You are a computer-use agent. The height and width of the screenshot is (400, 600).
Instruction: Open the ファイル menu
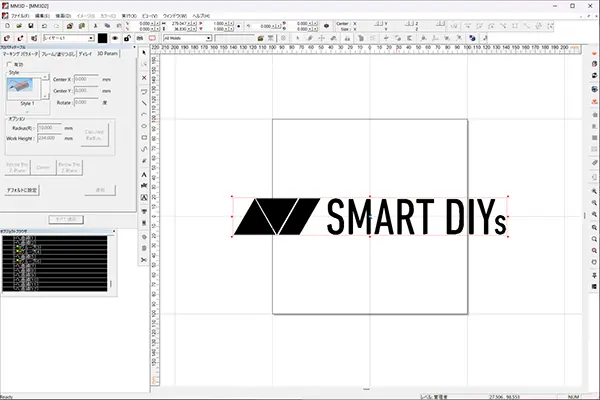click(x=20, y=16)
